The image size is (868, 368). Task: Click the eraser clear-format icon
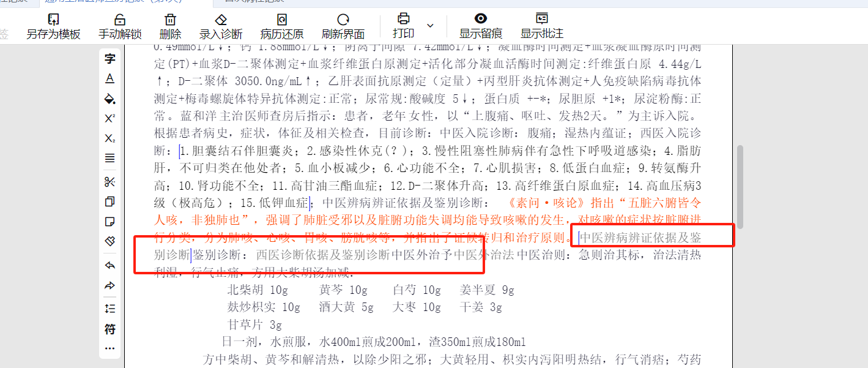coord(109,241)
